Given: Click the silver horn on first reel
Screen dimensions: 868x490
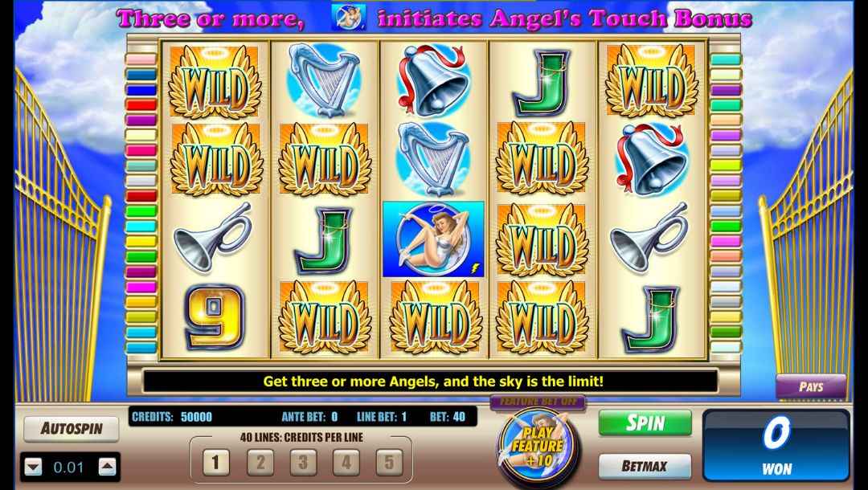Looking at the screenshot, I should [212, 237].
